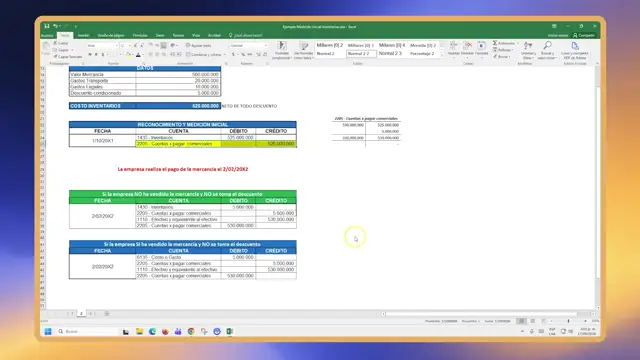Undo the last action

[x=55, y=26]
